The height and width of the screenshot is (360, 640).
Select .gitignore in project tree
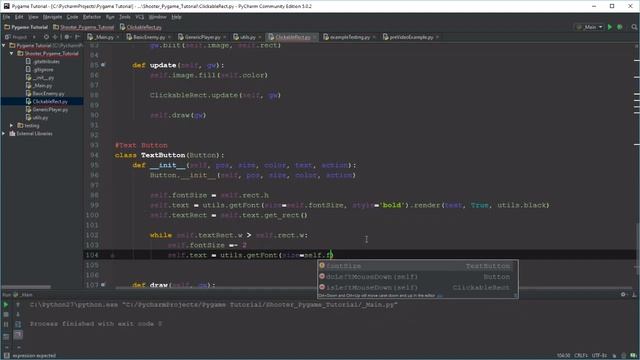click(x=40, y=70)
